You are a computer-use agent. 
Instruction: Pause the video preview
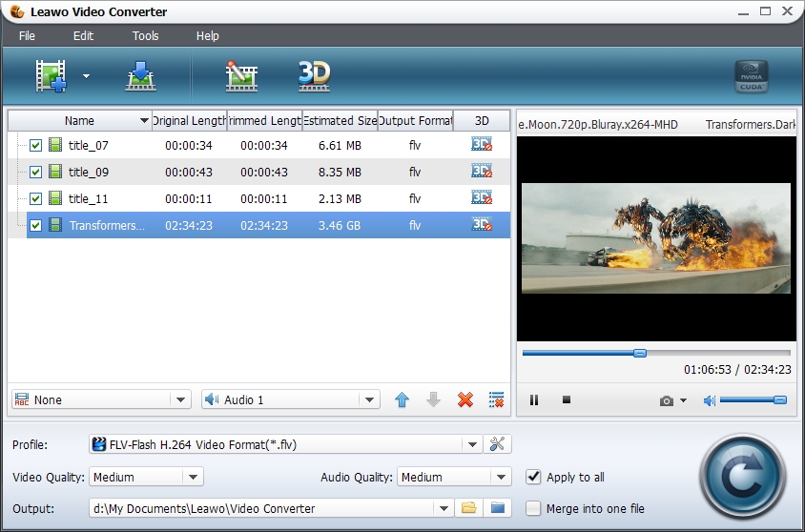pyautogui.click(x=534, y=400)
